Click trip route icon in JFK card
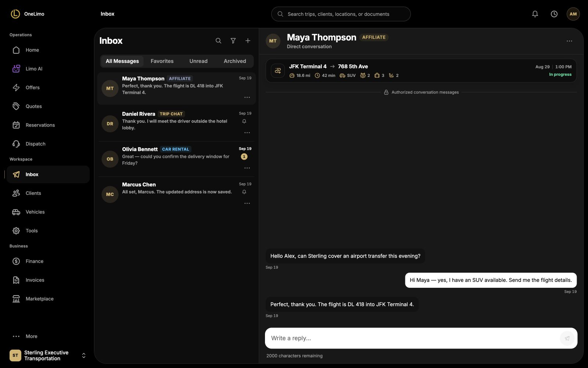Image resolution: width=588 pixels, height=368 pixels. click(x=278, y=71)
